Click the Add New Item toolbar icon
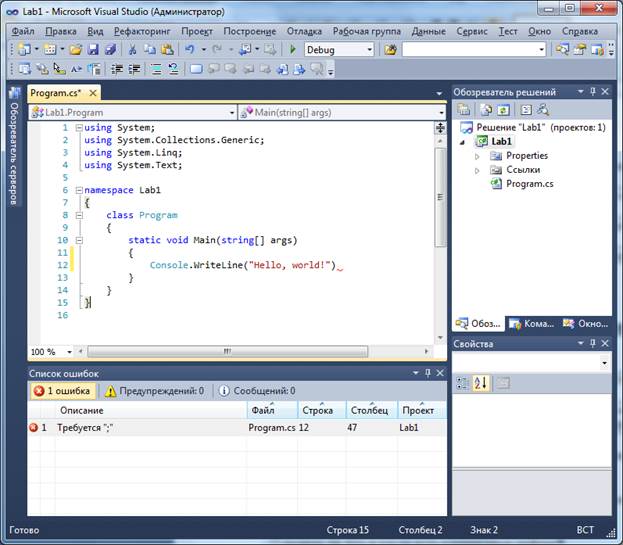This screenshot has height=545, width=623. 50,50
